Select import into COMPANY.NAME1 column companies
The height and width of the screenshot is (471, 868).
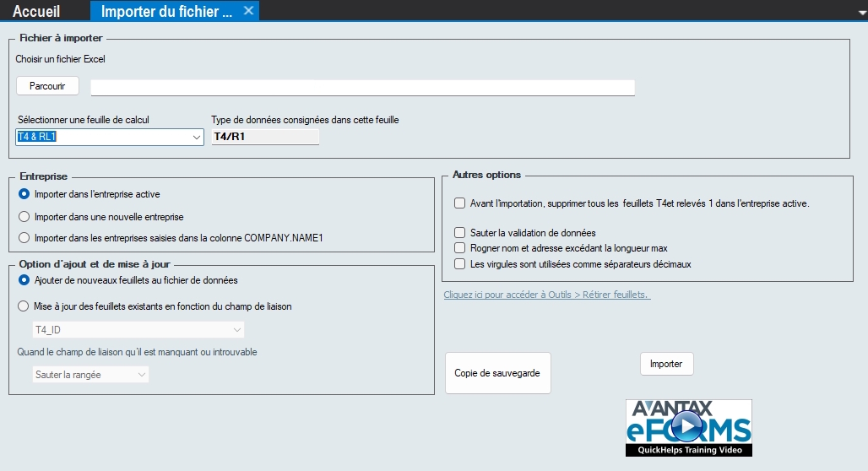coord(24,238)
